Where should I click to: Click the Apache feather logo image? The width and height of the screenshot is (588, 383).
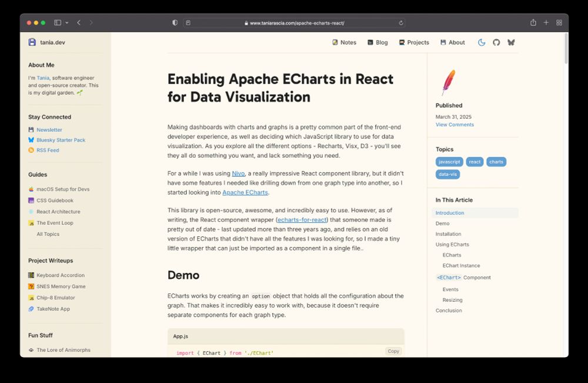click(x=449, y=82)
